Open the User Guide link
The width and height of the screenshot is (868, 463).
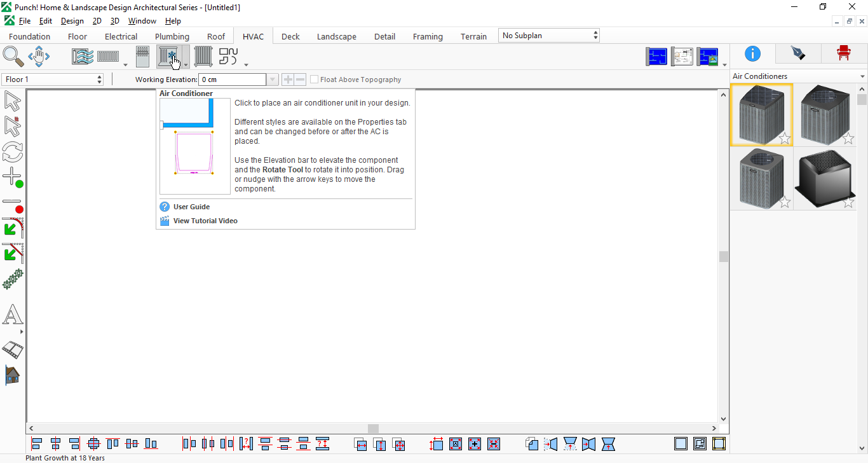pos(191,207)
